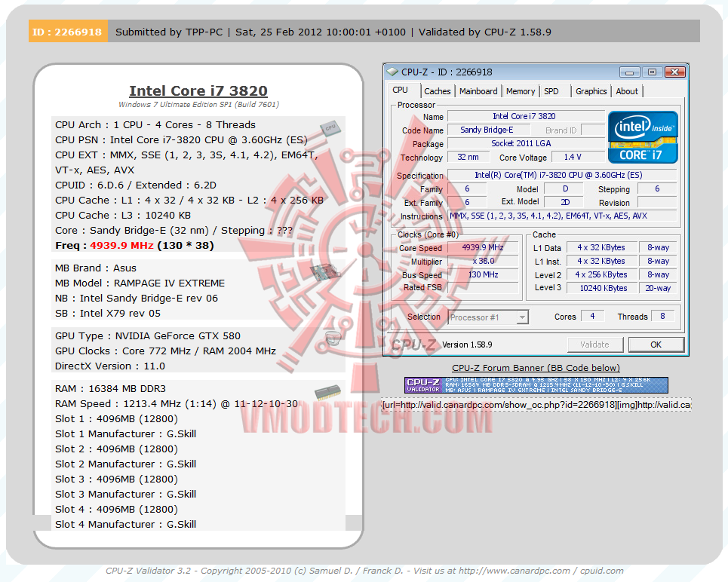Click the DirectX Version 11.0 line

110,366
